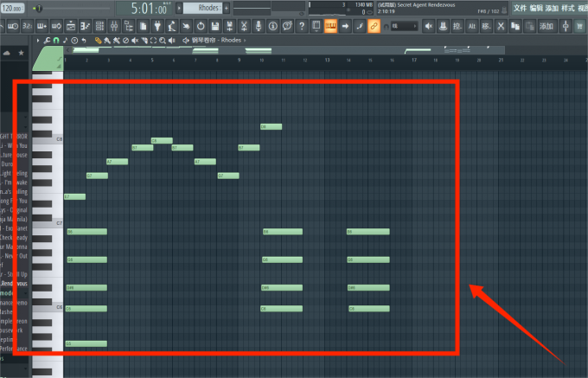This screenshot has width=588, height=378.
Task: Add new pattern with plus button
Action: pyautogui.click(x=227, y=8)
